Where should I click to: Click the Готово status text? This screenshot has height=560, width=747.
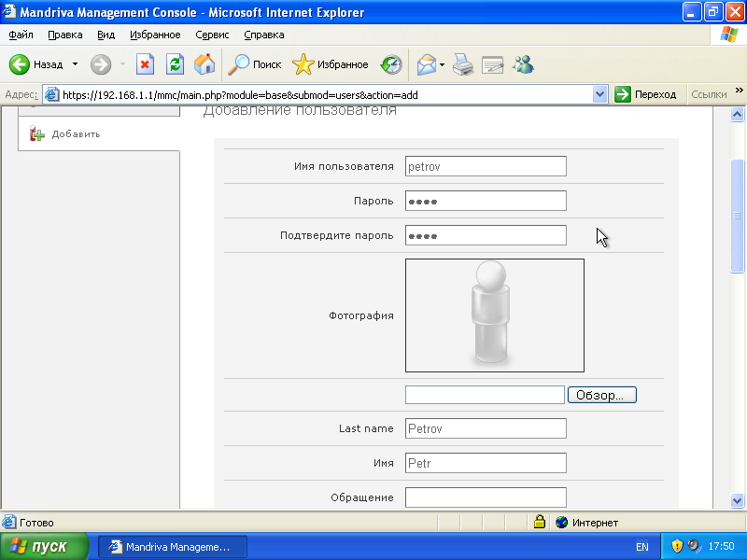(x=36, y=523)
